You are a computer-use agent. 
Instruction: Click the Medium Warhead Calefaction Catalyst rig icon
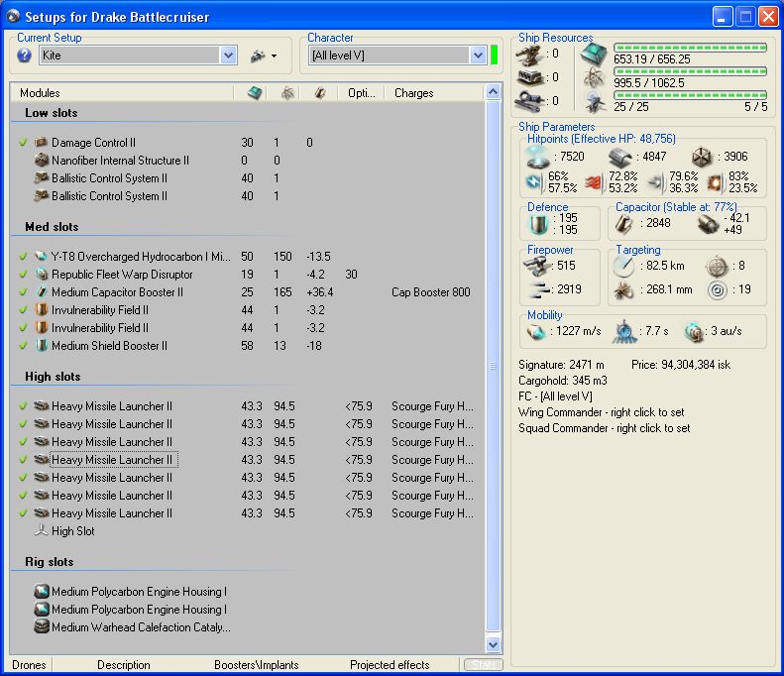(x=41, y=627)
